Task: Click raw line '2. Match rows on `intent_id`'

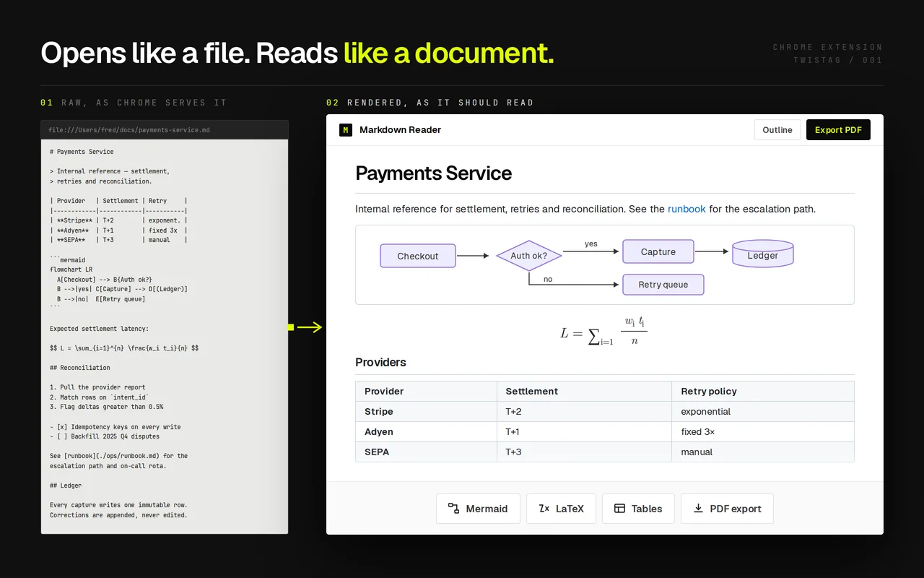Action: tap(99, 397)
